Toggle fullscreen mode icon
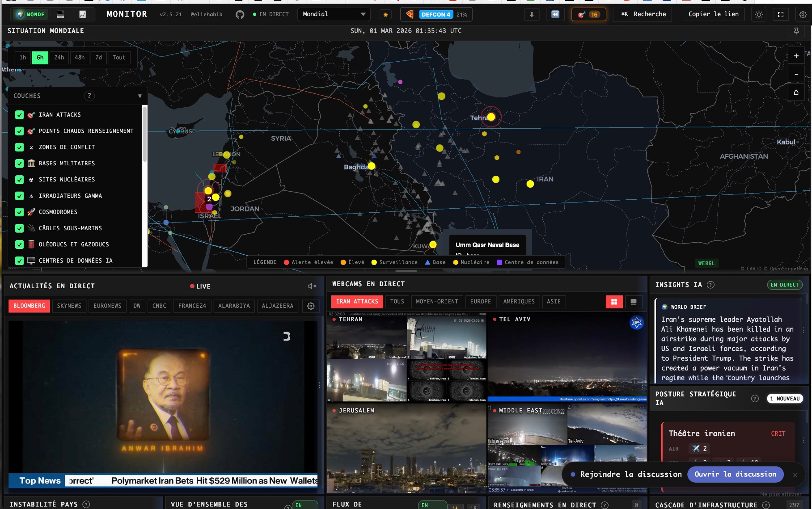 click(x=780, y=15)
